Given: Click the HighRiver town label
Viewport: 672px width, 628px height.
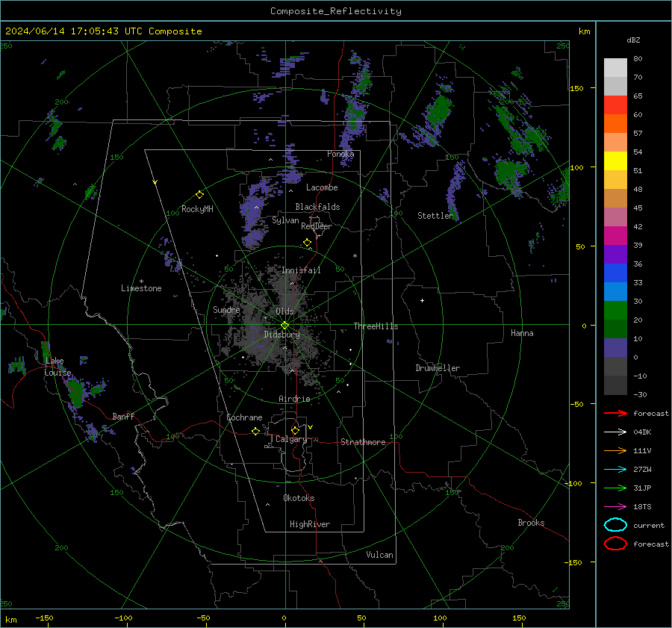Looking at the screenshot, I should coord(310,524).
